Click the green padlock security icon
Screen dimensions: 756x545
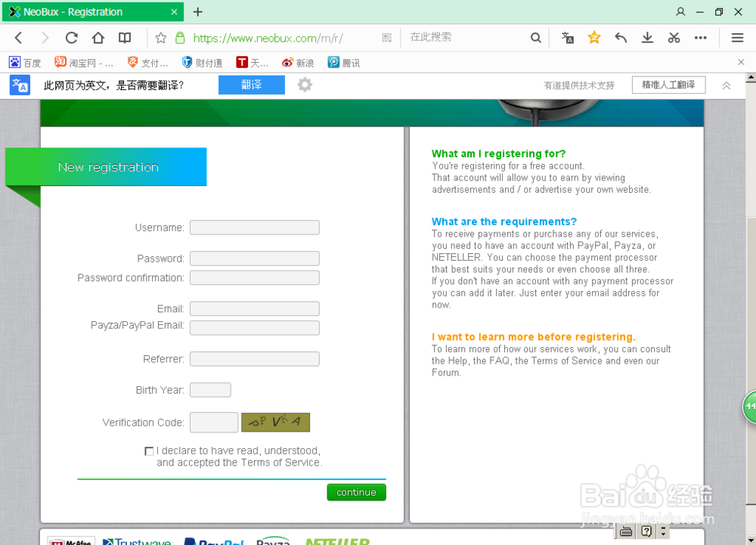tap(180, 38)
